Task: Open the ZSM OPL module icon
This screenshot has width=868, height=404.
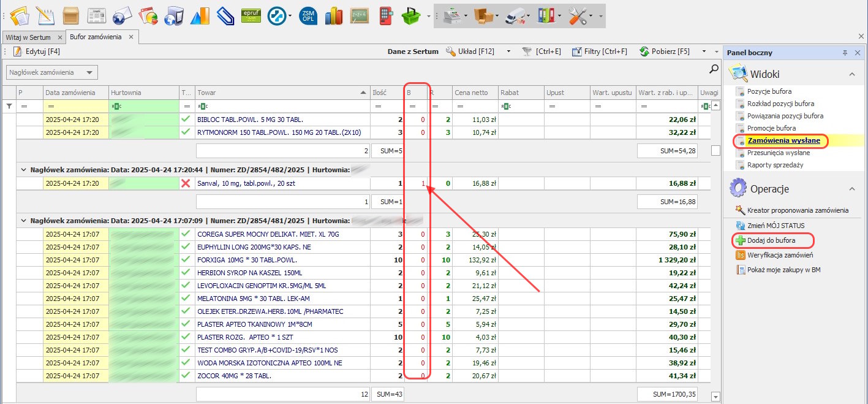Action: (x=308, y=15)
